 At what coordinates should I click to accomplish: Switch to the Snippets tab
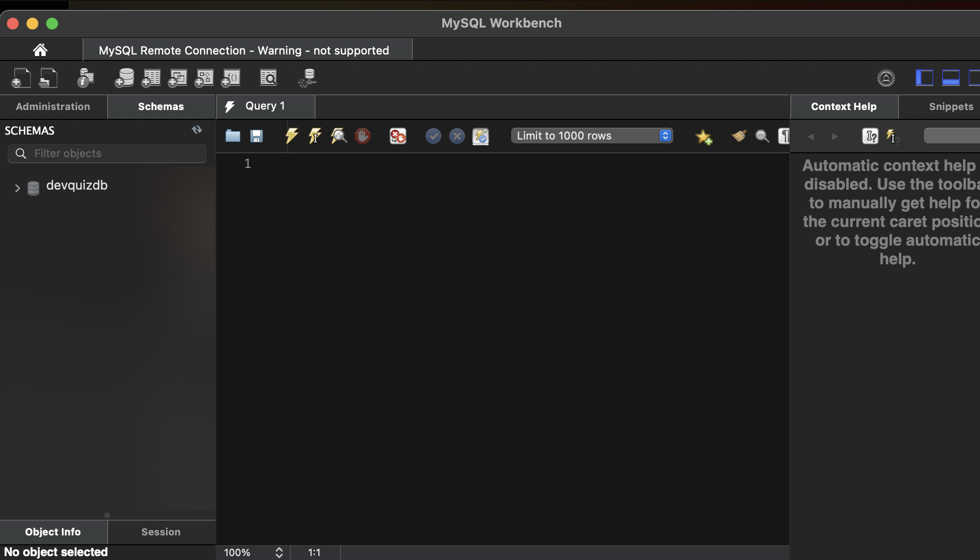click(x=951, y=107)
